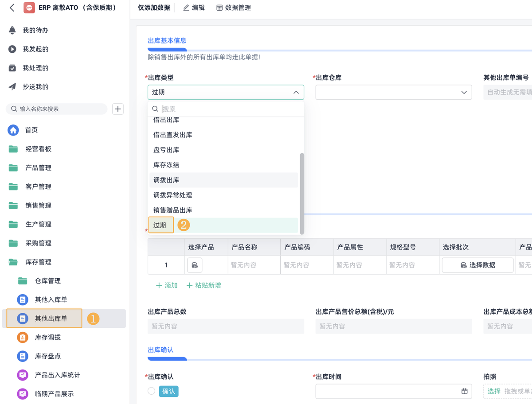
Task: Select the 确认 radio button
Action: tap(152, 391)
